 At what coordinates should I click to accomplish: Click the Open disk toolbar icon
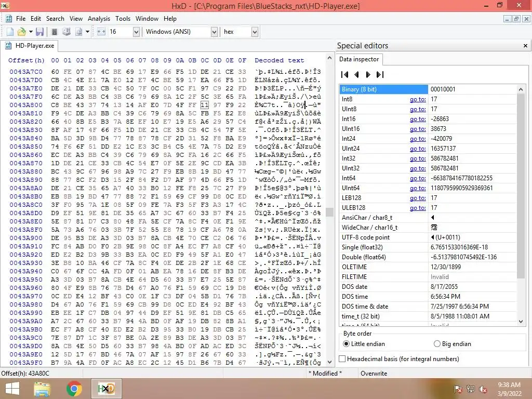66,32
